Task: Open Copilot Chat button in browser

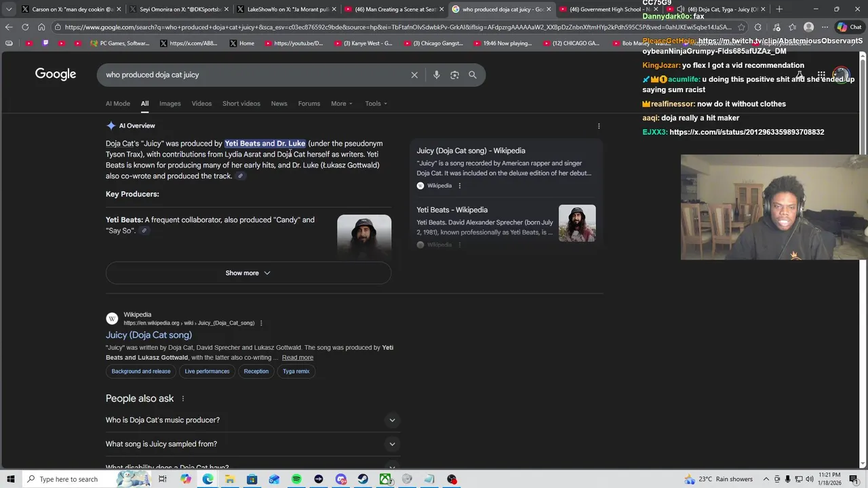Action: (849, 27)
